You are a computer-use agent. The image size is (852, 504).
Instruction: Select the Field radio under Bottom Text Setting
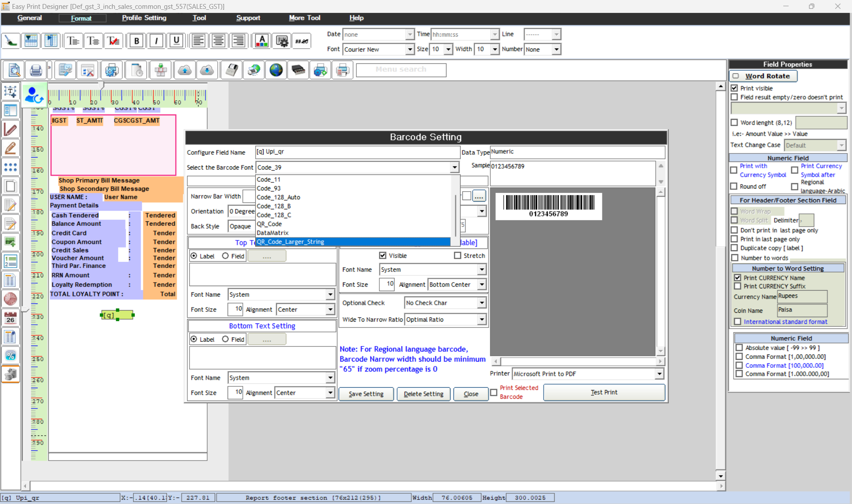225,339
